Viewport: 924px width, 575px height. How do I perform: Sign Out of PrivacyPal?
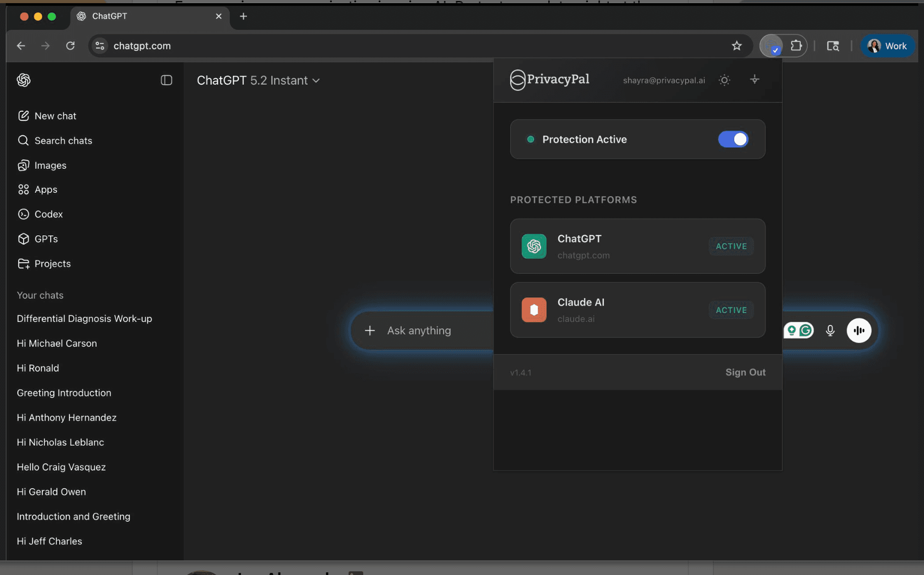point(745,372)
